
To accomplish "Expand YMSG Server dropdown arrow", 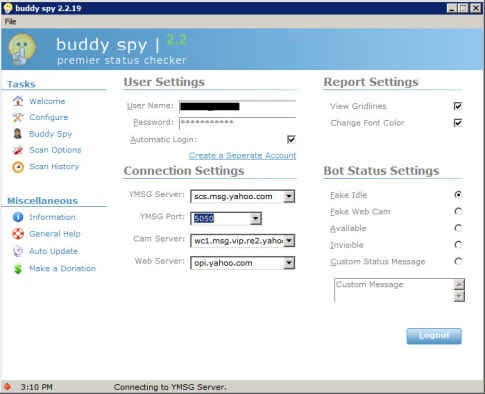I will pos(289,196).
